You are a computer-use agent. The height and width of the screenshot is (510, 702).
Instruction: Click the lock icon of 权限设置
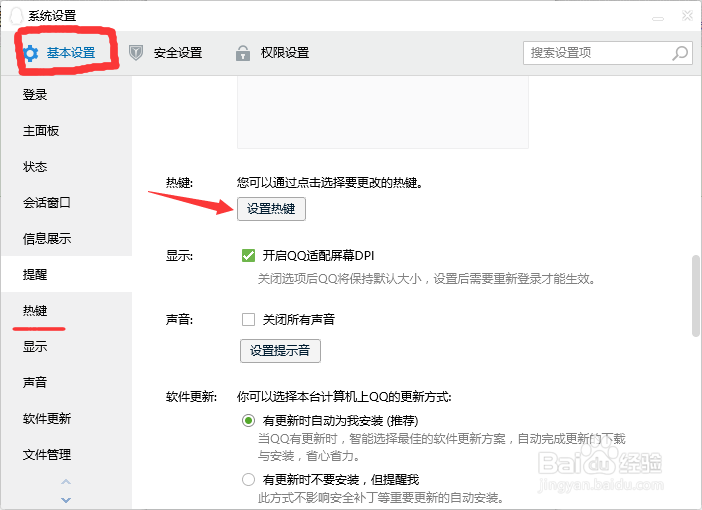click(243, 53)
